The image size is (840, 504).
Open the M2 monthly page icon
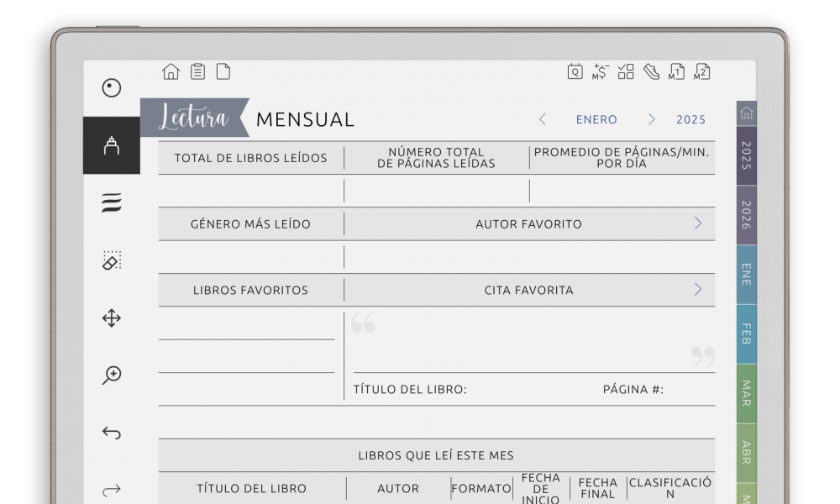[x=702, y=71]
